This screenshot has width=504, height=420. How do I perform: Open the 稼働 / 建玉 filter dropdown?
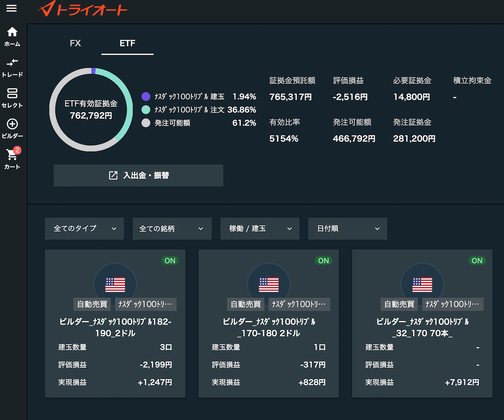point(260,228)
